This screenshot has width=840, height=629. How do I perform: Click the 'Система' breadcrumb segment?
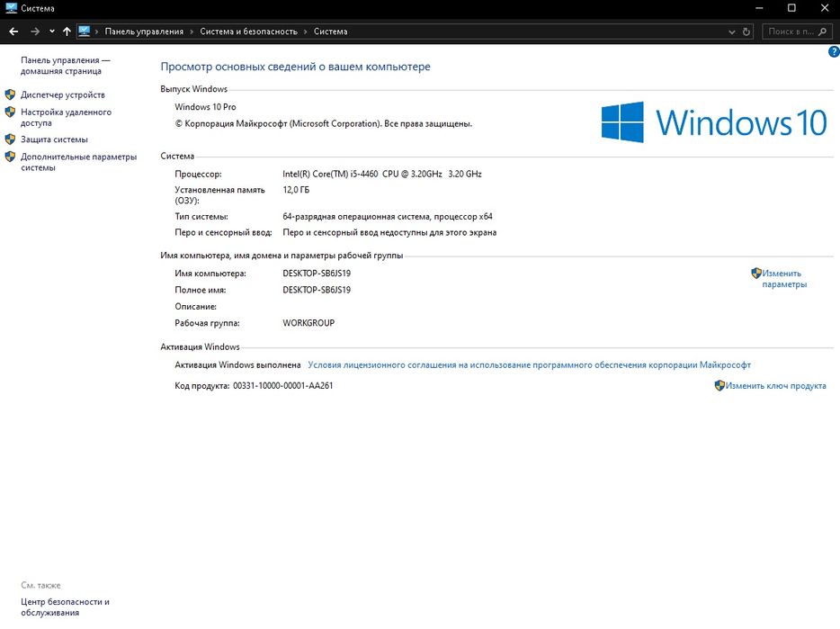(331, 31)
